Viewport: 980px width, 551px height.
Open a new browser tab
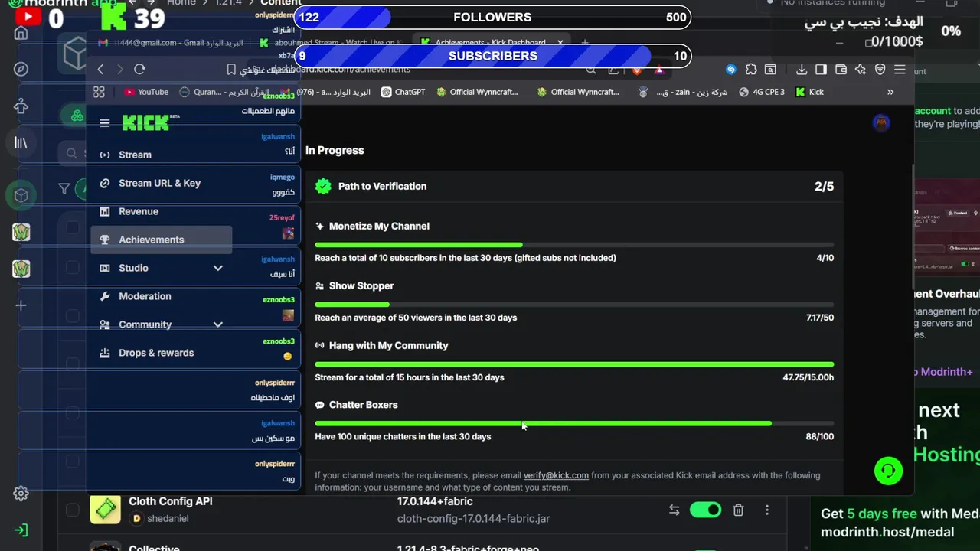(585, 43)
